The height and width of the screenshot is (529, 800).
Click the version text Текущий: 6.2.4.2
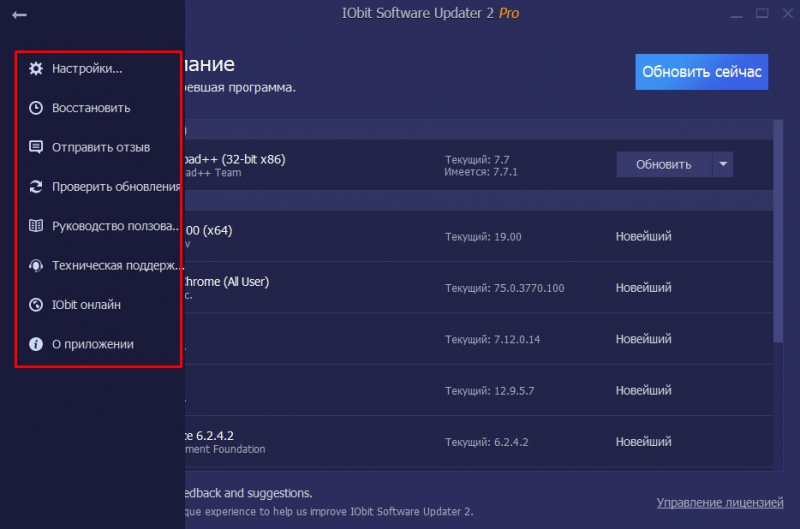pyautogui.click(x=487, y=442)
